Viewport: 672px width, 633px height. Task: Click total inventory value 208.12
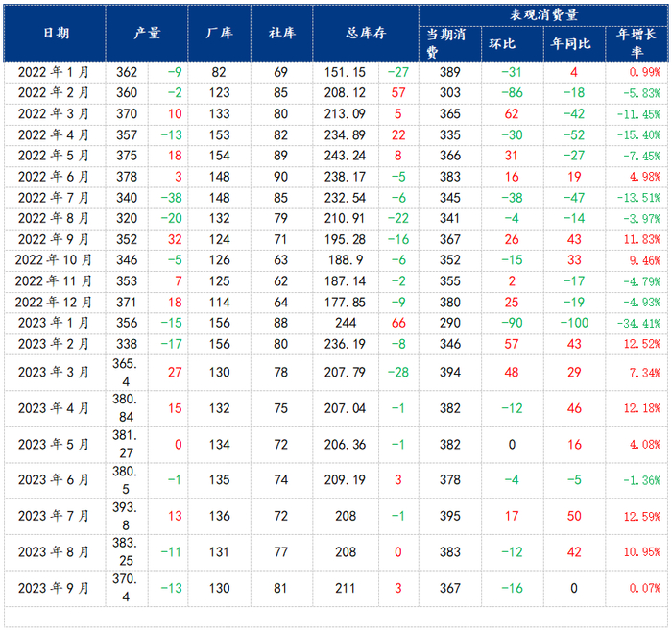(345, 92)
